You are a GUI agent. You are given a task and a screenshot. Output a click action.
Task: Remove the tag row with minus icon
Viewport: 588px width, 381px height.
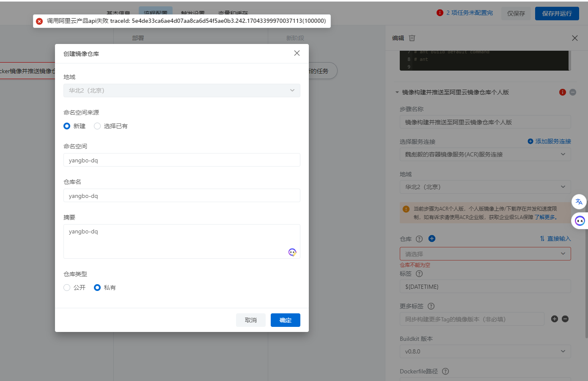pyautogui.click(x=565, y=319)
